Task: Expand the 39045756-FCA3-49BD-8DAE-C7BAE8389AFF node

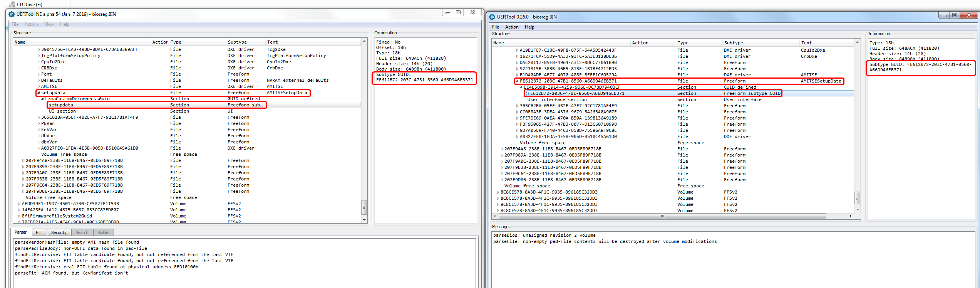Action: (39, 50)
